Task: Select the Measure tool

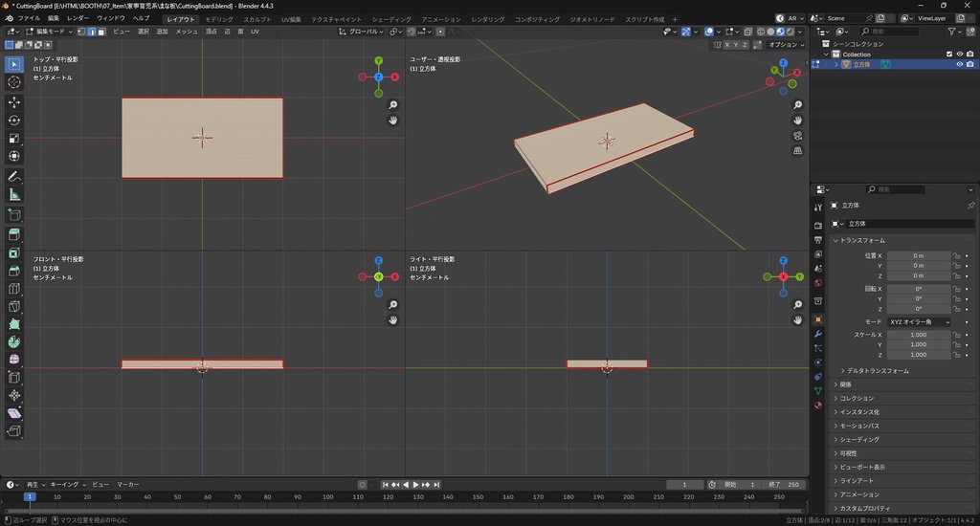Action: pyautogui.click(x=13, y=195)
